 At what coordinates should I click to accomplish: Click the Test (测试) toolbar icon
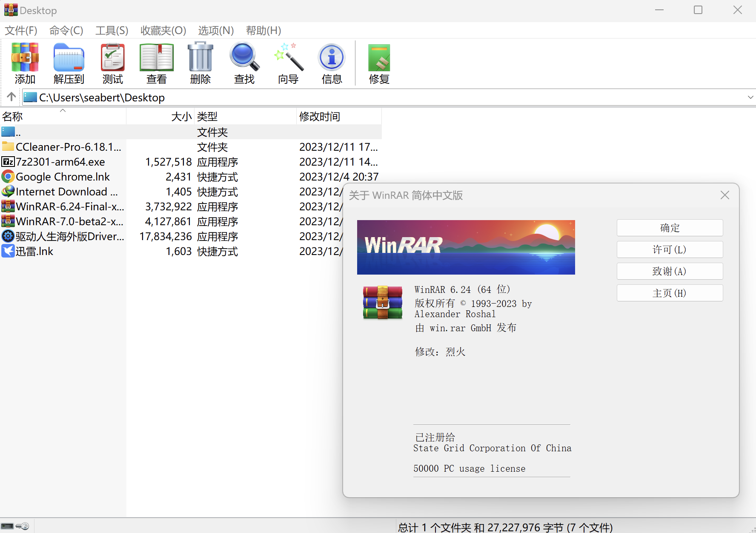coord(112,57)
